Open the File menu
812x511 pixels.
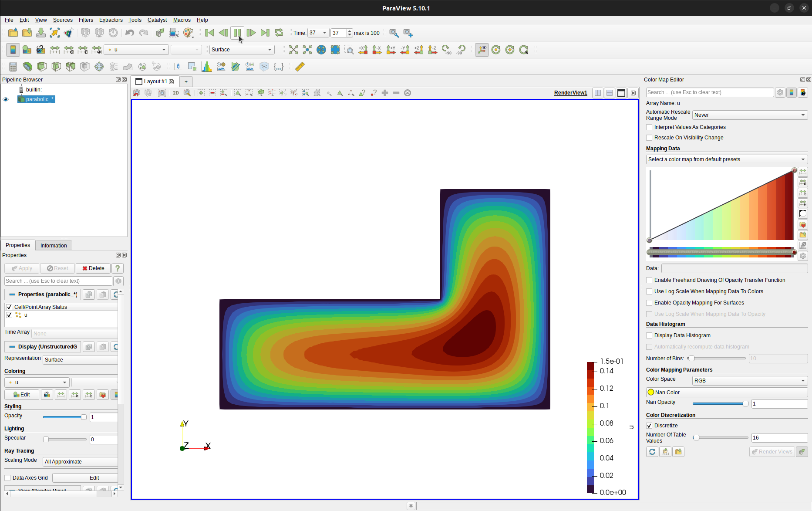coord(9,20)
